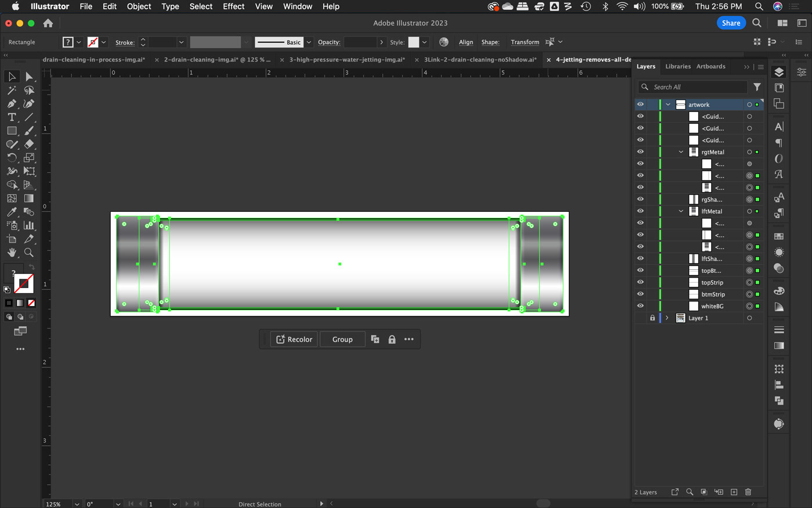Click the Stroke color swatch in control bar
This screenshot has height=508, width=812.
click(x=93, y=42)
